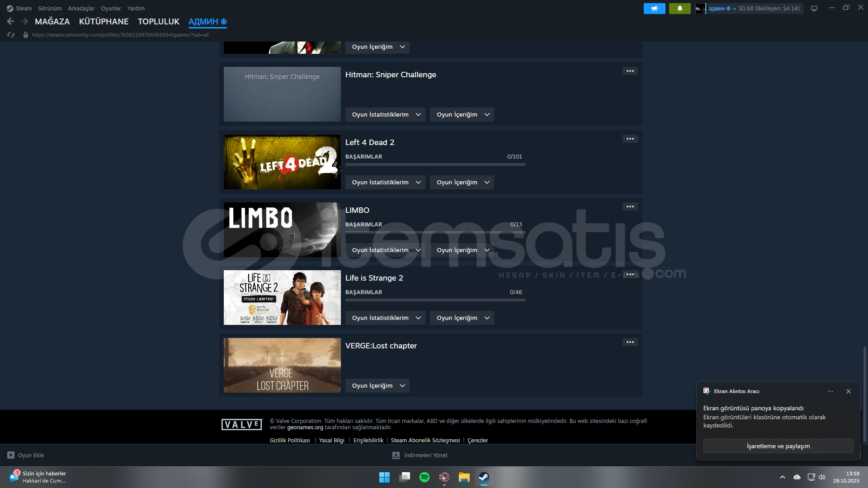Switch to the KÜTÜPHANE tab
Screen dimensions: 868x488
pos(104,21)
